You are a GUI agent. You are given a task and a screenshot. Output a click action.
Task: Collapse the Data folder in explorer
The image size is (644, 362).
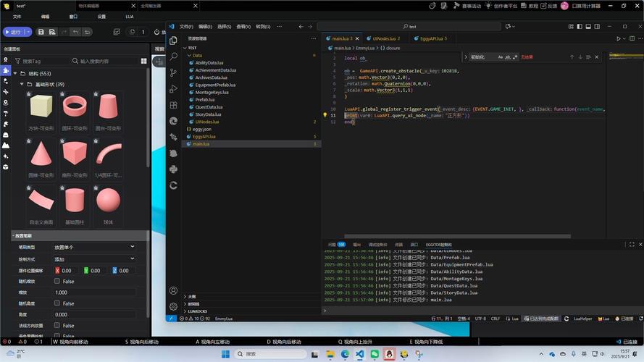(197, 55)
